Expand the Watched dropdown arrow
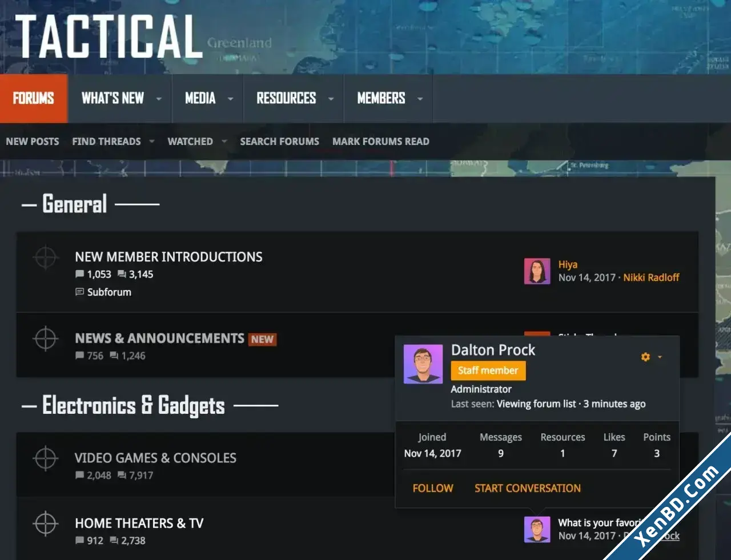This screenshot has width=731, height=560. click(224, 141)
